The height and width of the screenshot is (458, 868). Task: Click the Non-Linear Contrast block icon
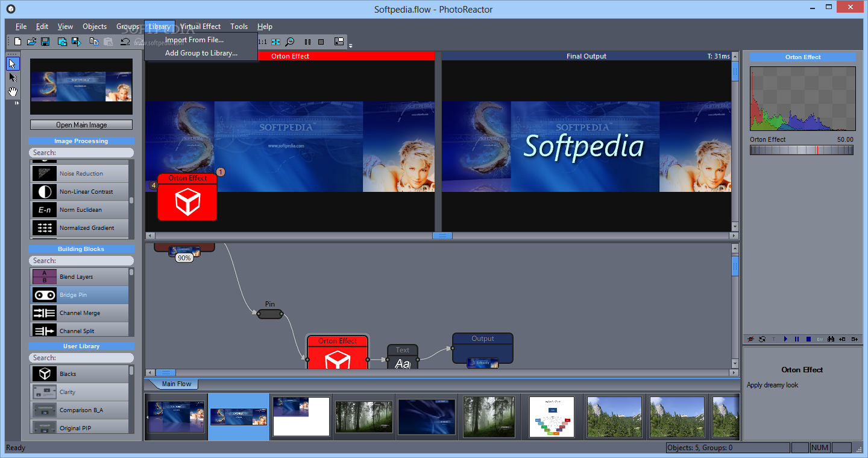click(x=44, y=191)
